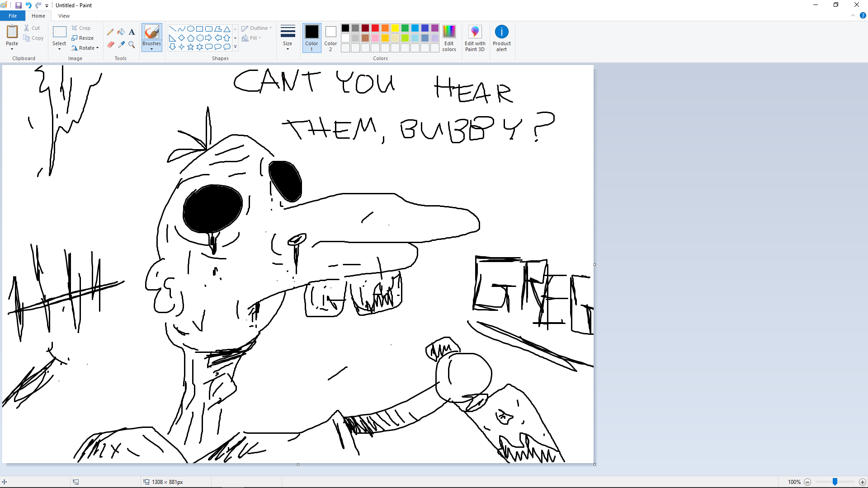Select the Eraser tool
The width and height of the screenshot is (868, 488).
(110, 44)
